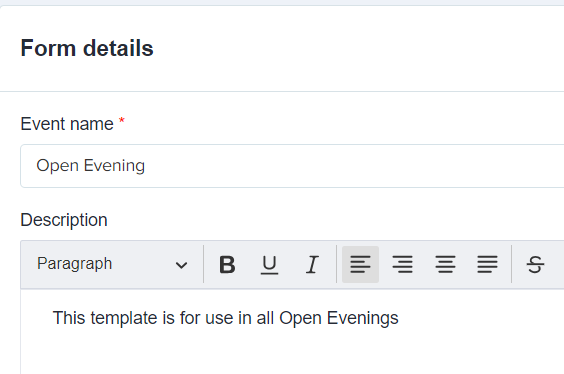Click the red required asterisk by Event name
This screenshot has height=374, width=564.
coord(122,120)
